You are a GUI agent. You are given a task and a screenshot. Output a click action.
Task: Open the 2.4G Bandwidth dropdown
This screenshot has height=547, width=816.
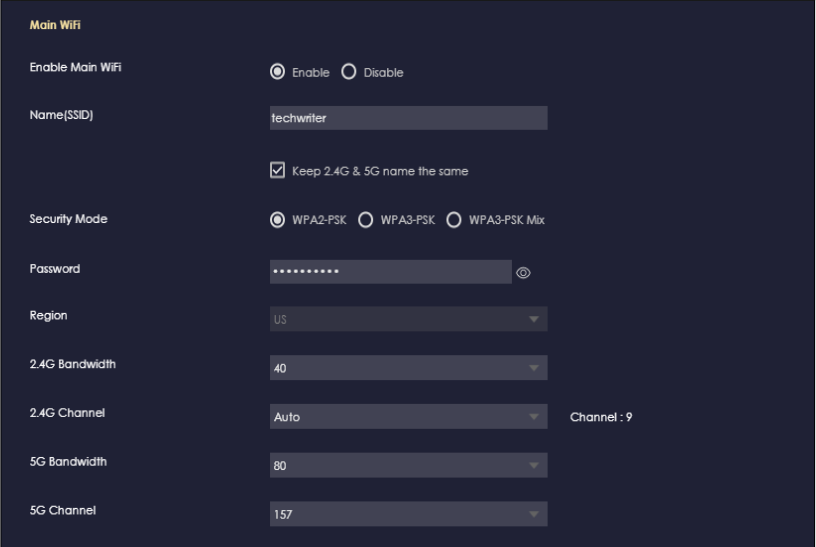(408, 368)
